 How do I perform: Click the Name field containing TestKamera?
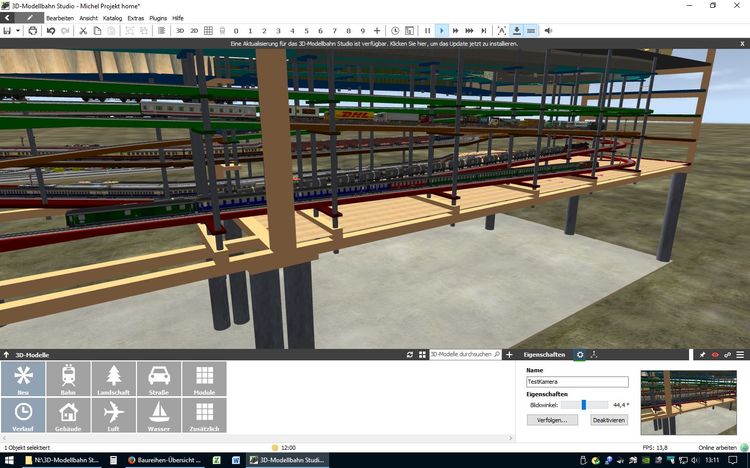point(577,381)
